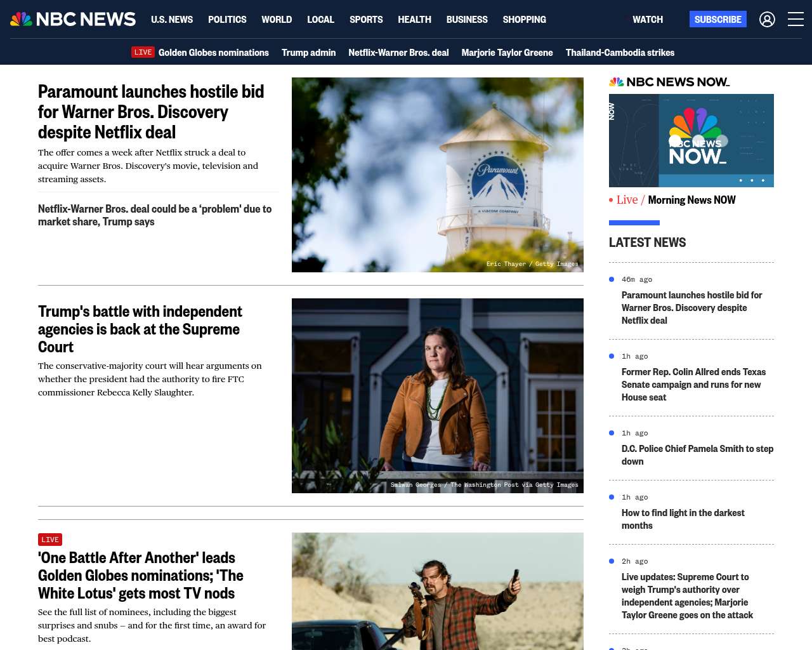
Task: Read D.C. Police Chief Pamela Smith story
Action: [697, 455]
